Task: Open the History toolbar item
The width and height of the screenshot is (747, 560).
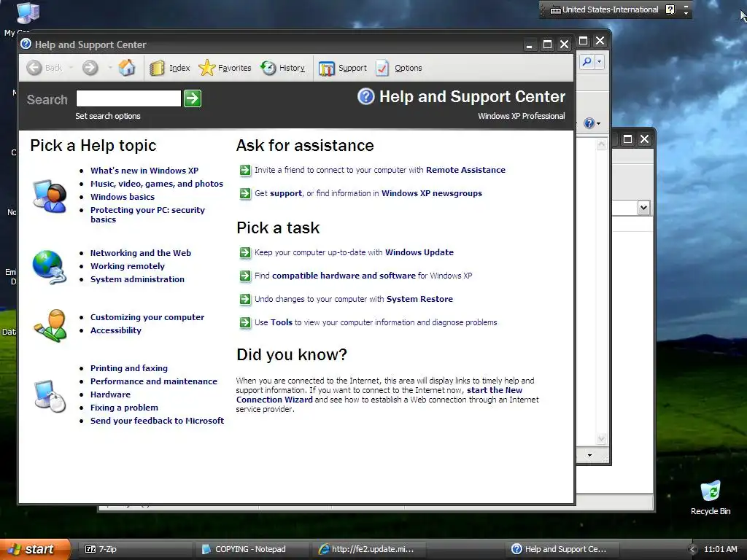Action: click(x=283, y=68)
